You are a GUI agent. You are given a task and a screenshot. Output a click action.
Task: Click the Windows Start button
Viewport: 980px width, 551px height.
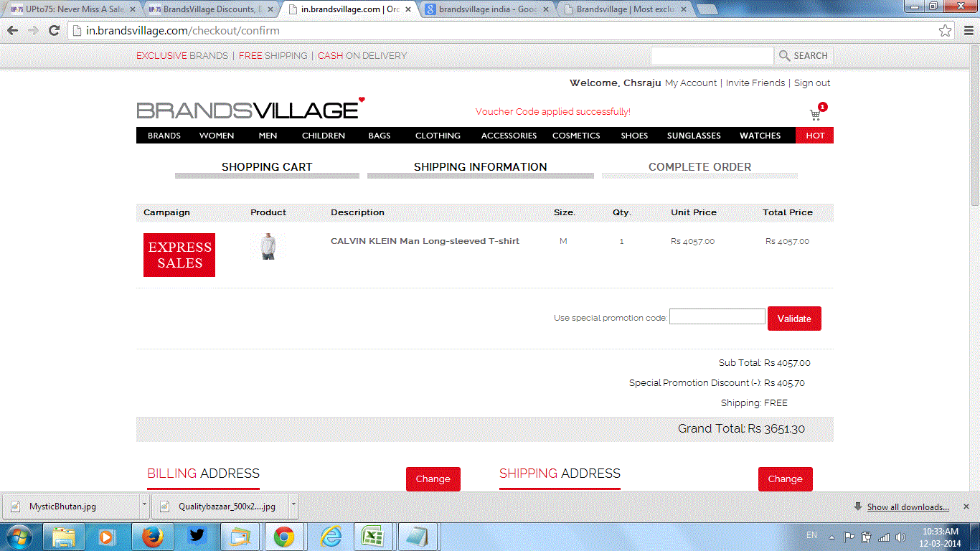tap(18, 537)
